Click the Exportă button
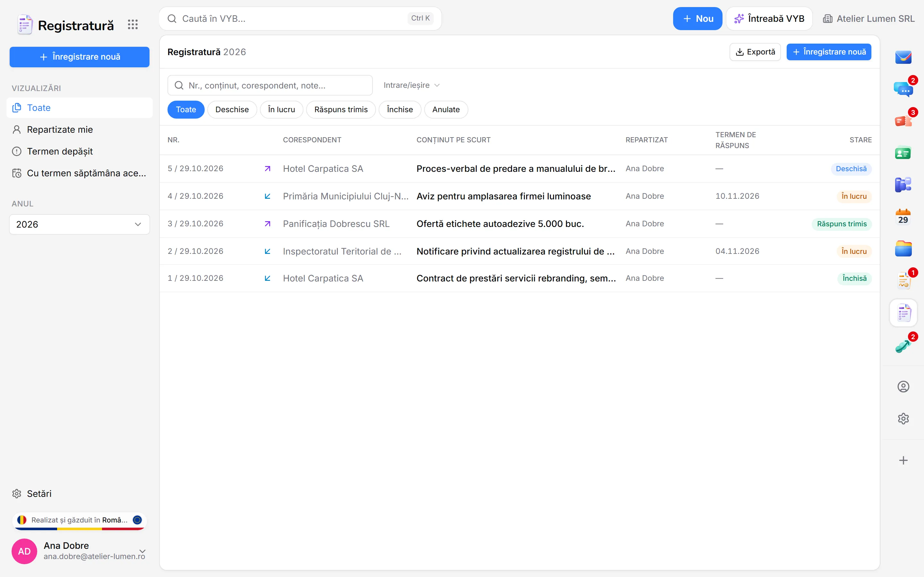The image size is (924, 577). click(755, 52)
